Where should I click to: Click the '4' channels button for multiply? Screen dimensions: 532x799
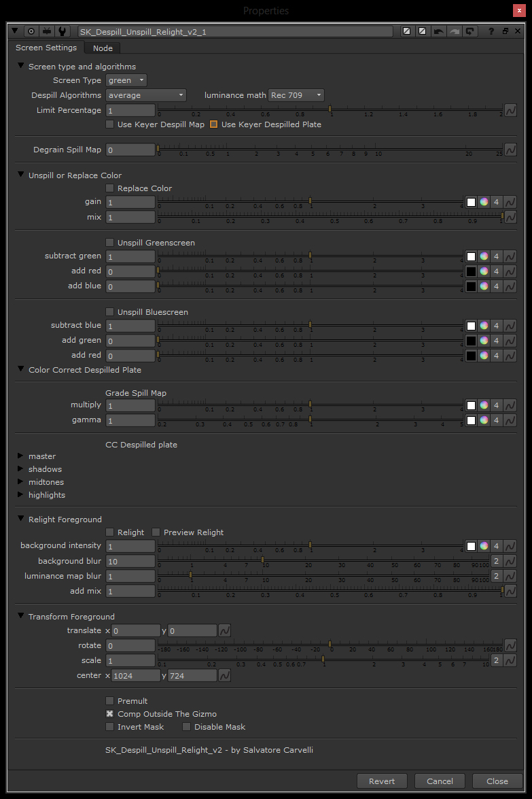[x=497, y=405]
